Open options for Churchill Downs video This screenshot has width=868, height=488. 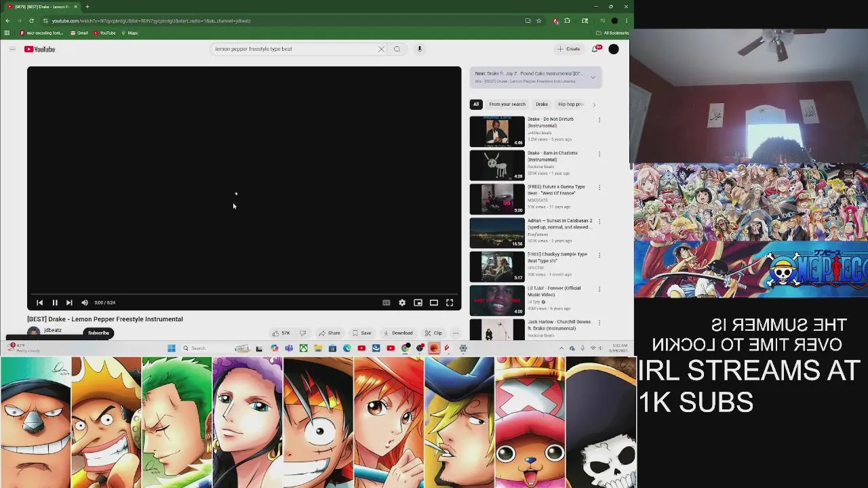click(x=599, y=323)
